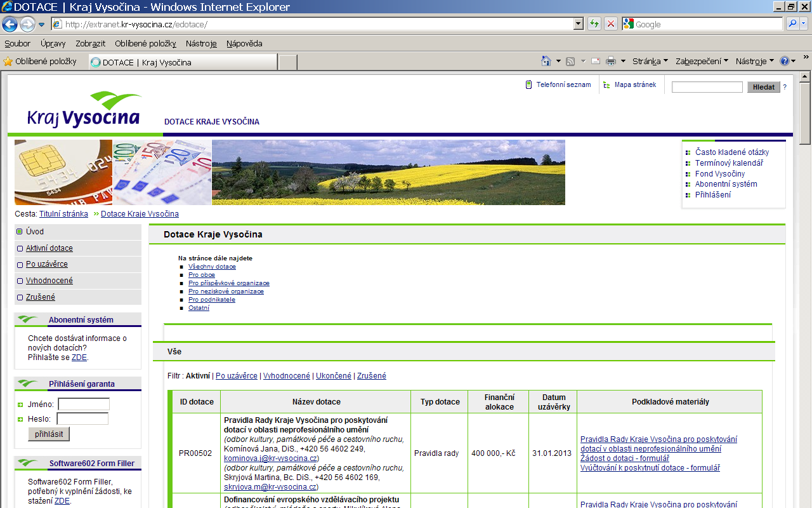Go forward with the browser Forward arrow
Image resolution: width=812 pixels, height=508 pixels.
point(27,24)
